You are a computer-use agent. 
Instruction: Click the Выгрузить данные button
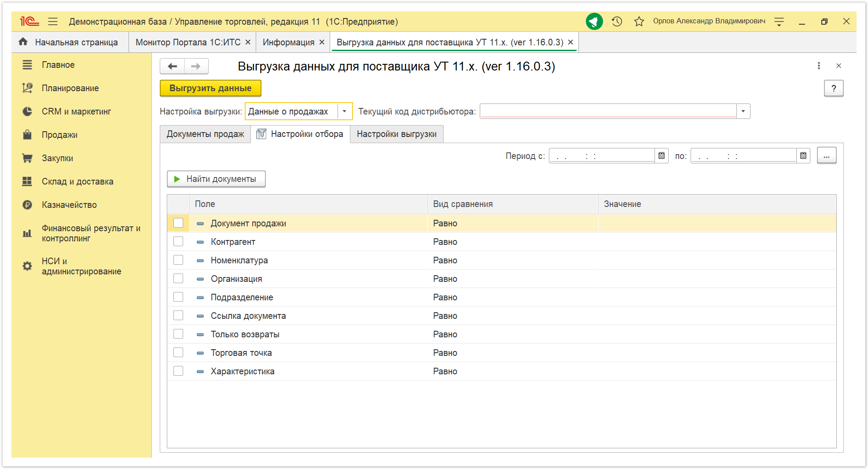pos(210,88)
